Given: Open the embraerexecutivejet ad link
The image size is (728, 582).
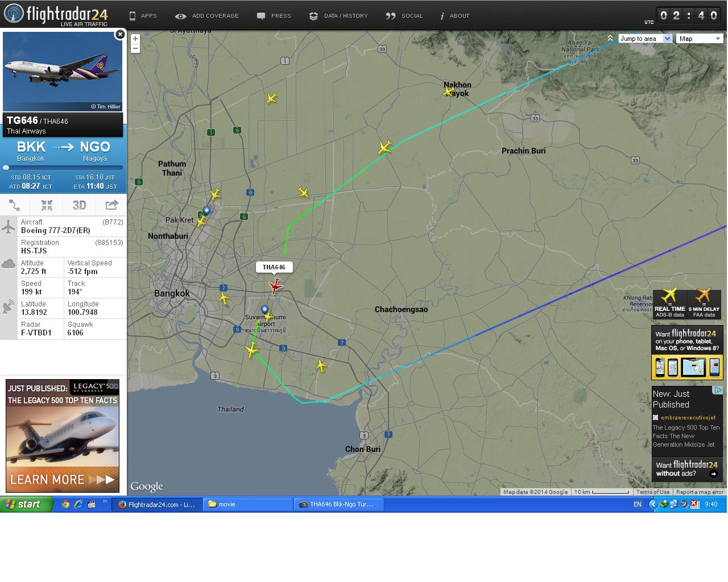Looking at the screenshot, I should 688,418.
